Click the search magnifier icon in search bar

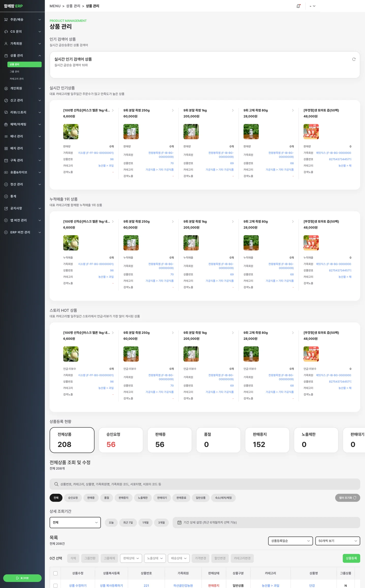56,484
